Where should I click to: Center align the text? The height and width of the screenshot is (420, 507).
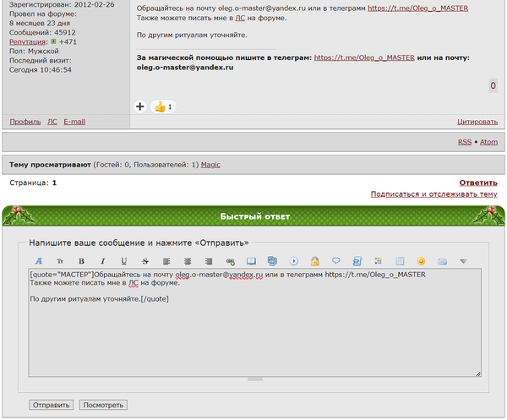click(188, 261)
